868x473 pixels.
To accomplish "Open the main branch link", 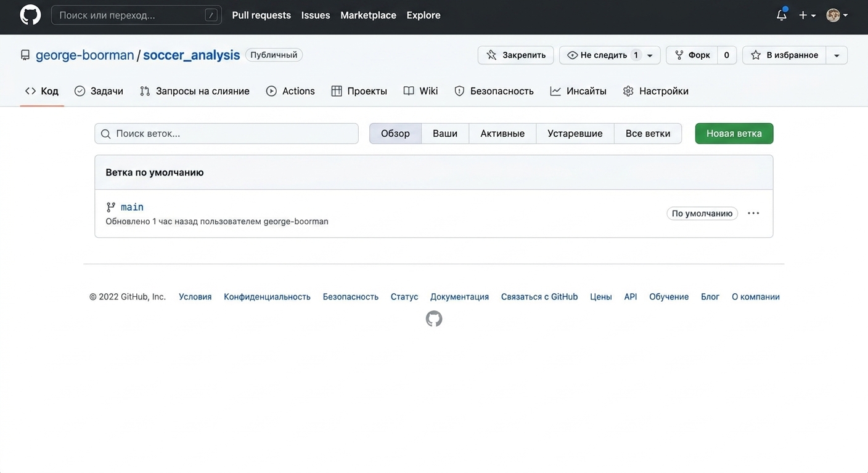I will click(x=132, y=207).
